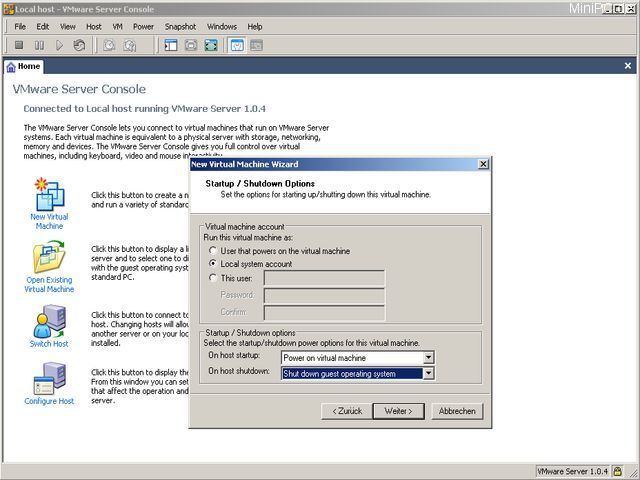
Task: Expand the 'On host startup' dropdown
Action: (x=428, y=358)
